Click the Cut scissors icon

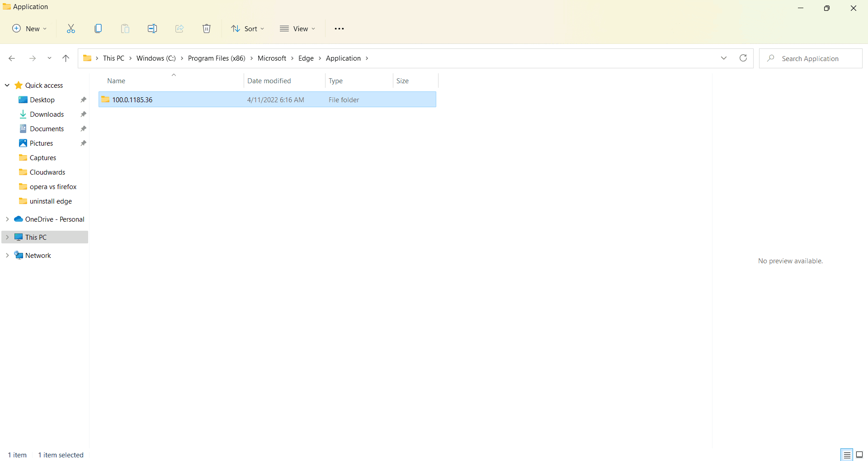[71, 29]
